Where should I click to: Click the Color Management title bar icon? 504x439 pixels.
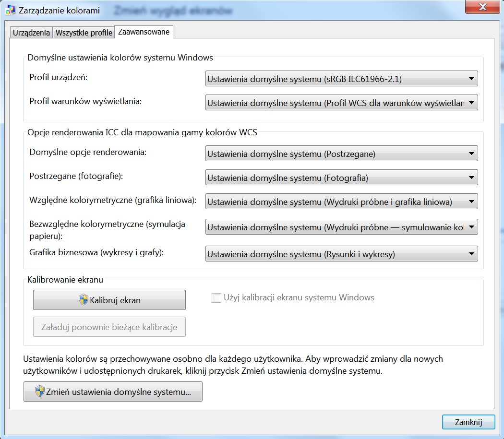pyautogui.click(x=10, y=10)
